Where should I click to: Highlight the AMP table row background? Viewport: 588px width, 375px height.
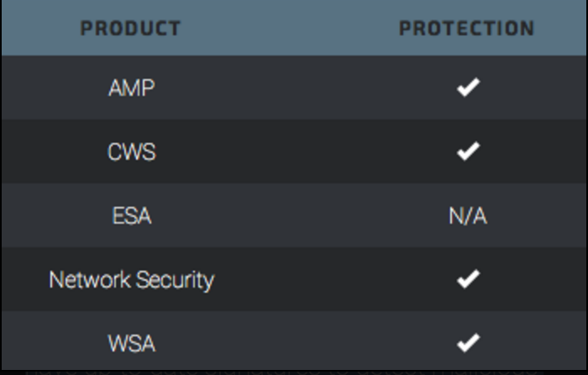294,88
